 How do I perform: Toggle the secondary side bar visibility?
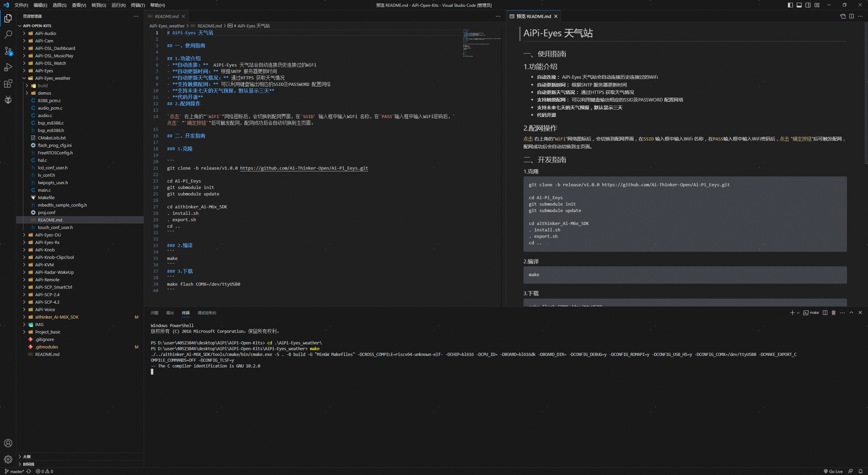[808, 5]
